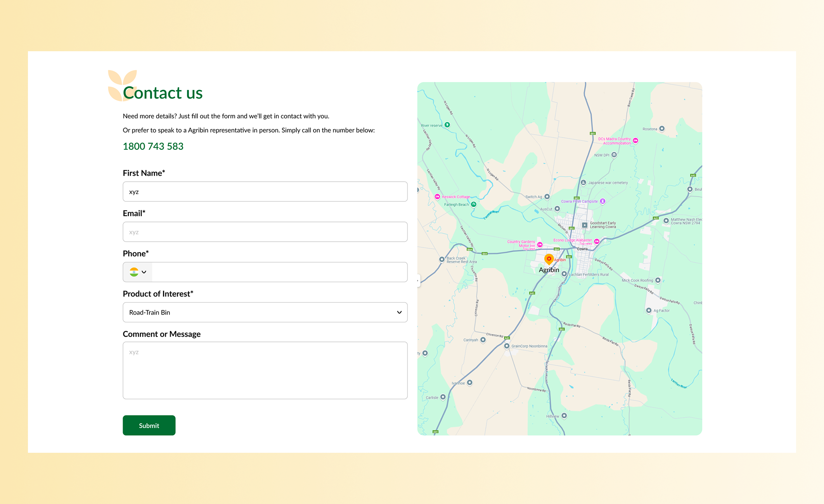
Task: Click the Switch Ag map marker
Action: click(547, 197)
